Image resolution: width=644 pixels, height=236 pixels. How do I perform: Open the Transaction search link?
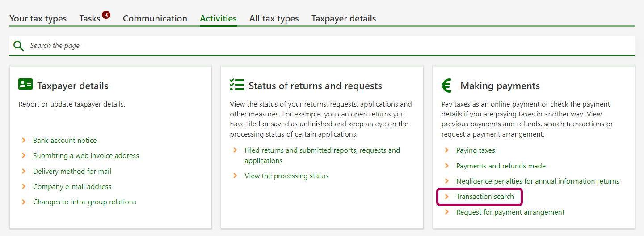485,197
